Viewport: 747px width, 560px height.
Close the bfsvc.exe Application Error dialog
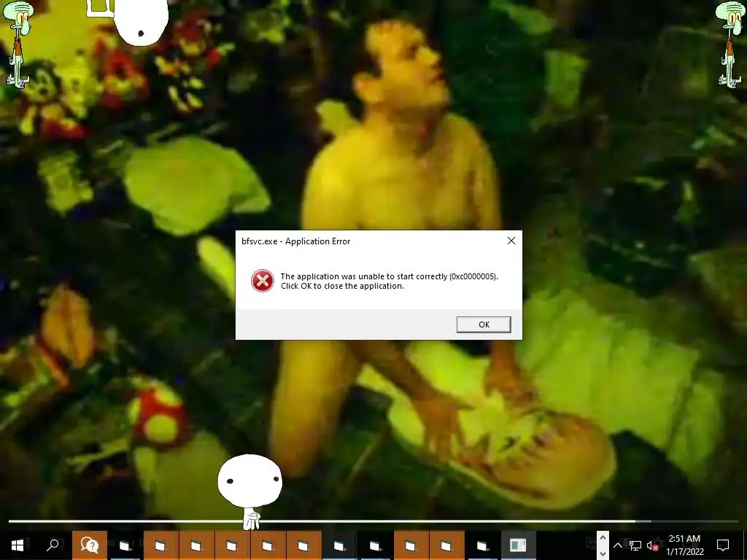pyautogui.click(x=511, y=241)
